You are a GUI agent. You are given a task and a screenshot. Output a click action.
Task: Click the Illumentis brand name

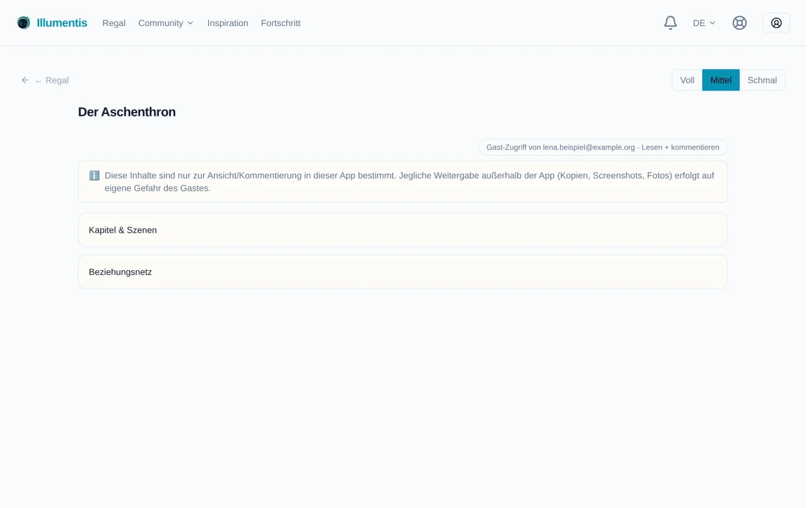pyautogui.click(x=62, y=23)
